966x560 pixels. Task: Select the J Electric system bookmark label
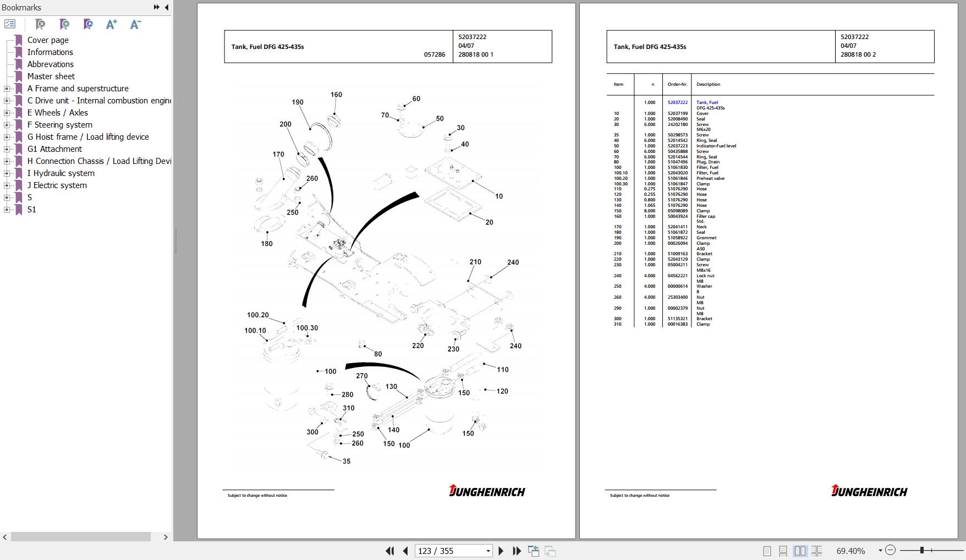57,185
